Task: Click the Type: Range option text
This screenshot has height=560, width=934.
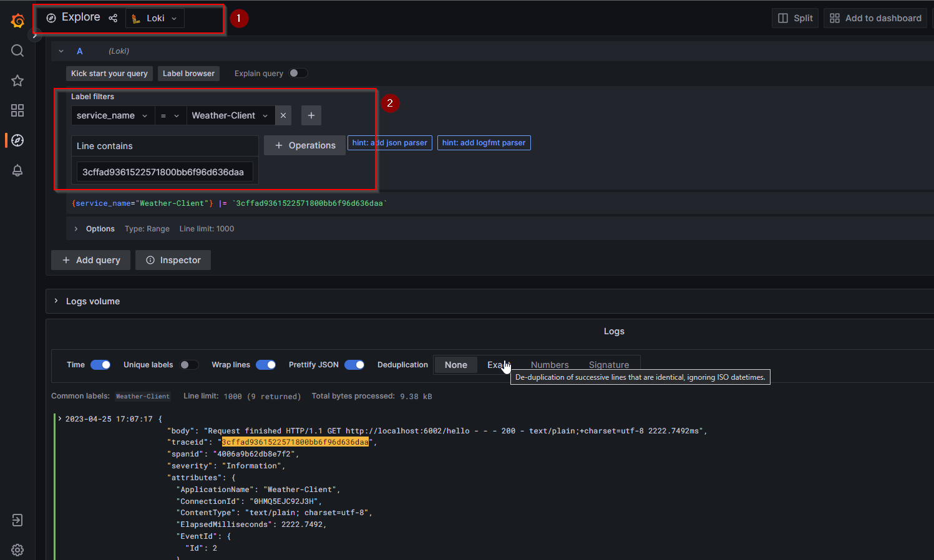Action: pyautogui.click(x=147, y=229)
